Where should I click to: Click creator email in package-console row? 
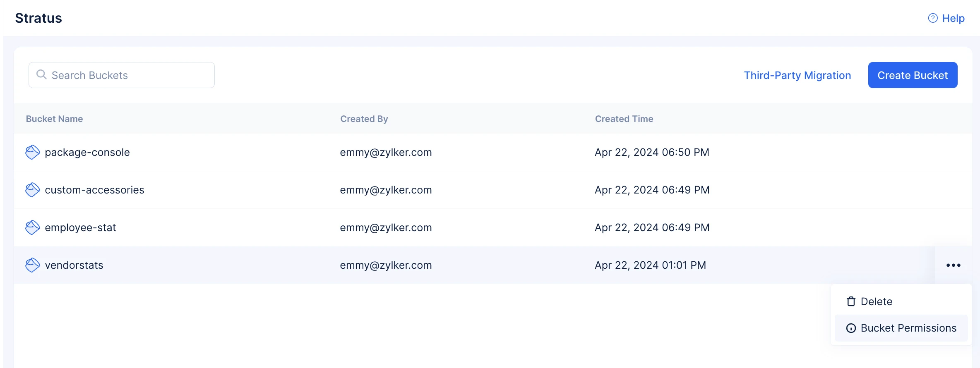[386, 152]
